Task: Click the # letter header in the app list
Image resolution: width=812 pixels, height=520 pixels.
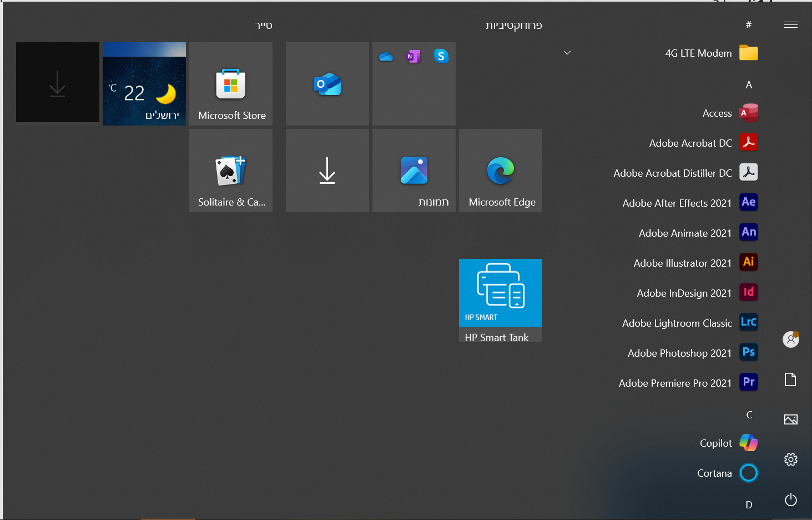Action: [x=749, y=24]
